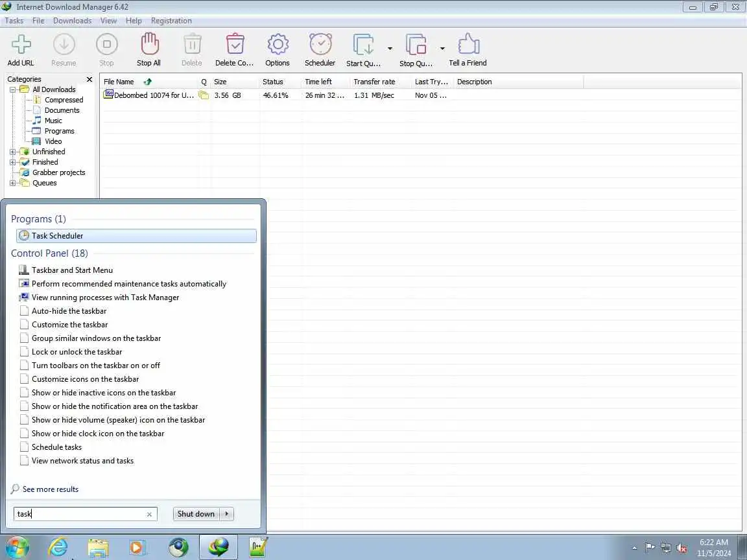The width and height of the screenshot is (747, 560).
Task: Open Schedule tasks result
Action: [56, 447]
